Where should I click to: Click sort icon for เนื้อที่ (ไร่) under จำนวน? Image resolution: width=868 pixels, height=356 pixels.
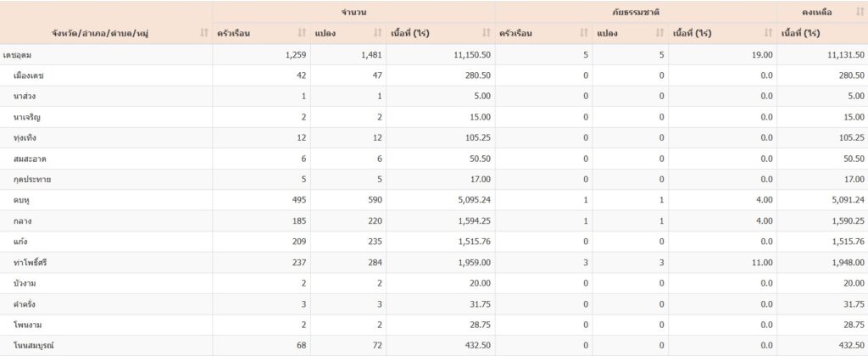486,33
